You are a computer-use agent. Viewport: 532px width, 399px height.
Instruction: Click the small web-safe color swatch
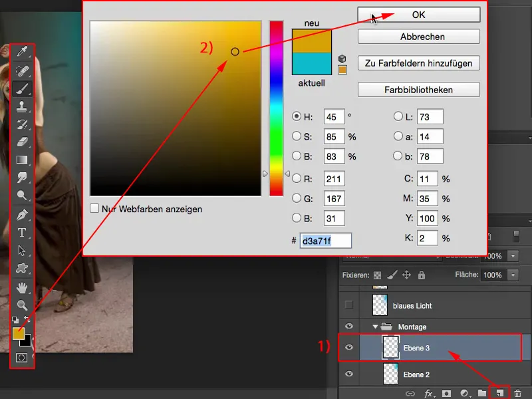point(342,70)
